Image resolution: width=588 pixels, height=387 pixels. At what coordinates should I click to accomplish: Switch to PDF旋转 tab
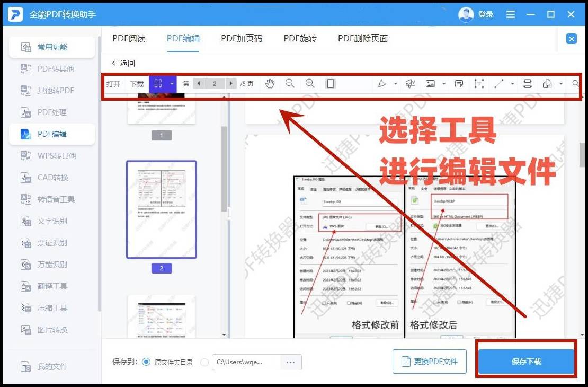click(300, 38)
